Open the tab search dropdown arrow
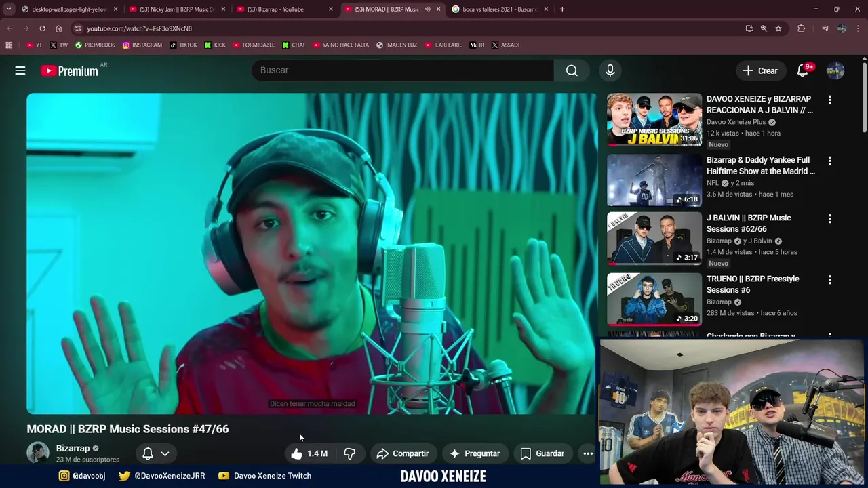Image resolution: width=868 pixels, height=488 pixels. point(8,9)
